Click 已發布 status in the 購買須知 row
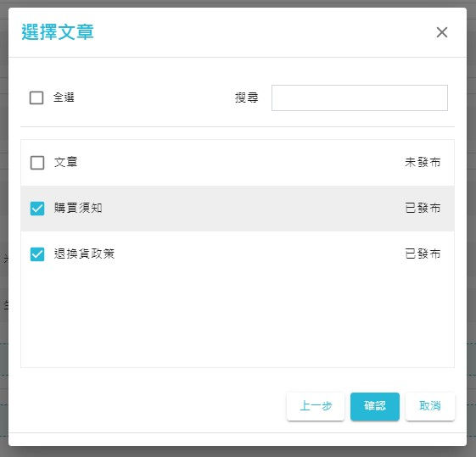Screen dimensions: 476x457 click(423, 208)
